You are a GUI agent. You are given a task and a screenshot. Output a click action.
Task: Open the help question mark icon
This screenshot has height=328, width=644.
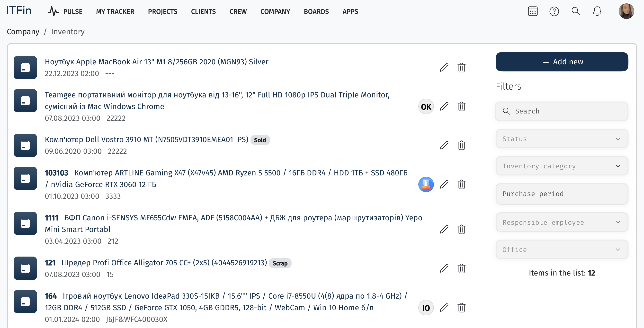tap(554, 11)
